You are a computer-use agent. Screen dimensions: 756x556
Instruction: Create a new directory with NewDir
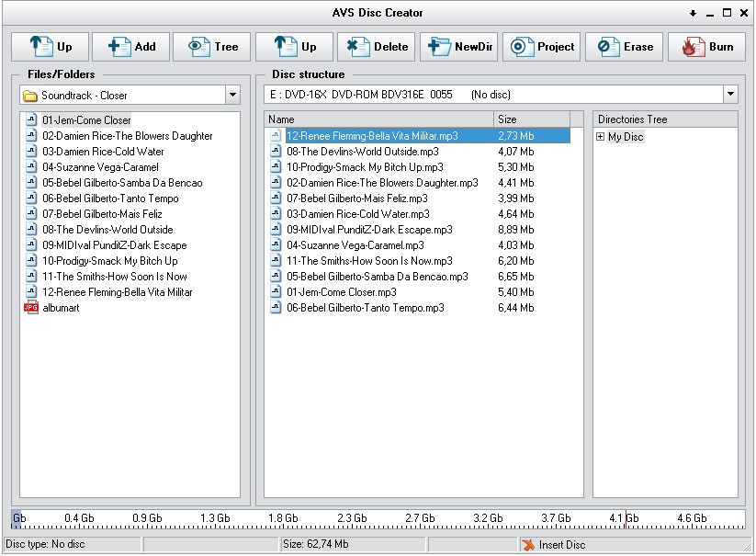(x=459, y=47)
